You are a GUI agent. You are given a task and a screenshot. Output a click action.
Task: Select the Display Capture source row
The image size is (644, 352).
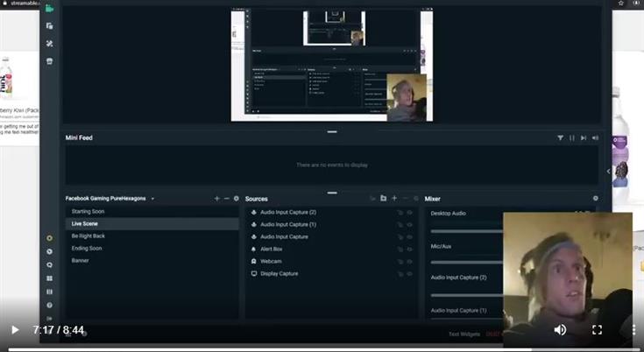coord(332,274)
